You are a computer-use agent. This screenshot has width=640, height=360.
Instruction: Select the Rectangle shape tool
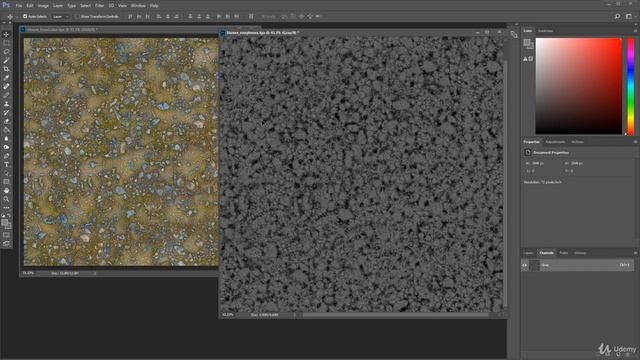click(x=6, y=182)
